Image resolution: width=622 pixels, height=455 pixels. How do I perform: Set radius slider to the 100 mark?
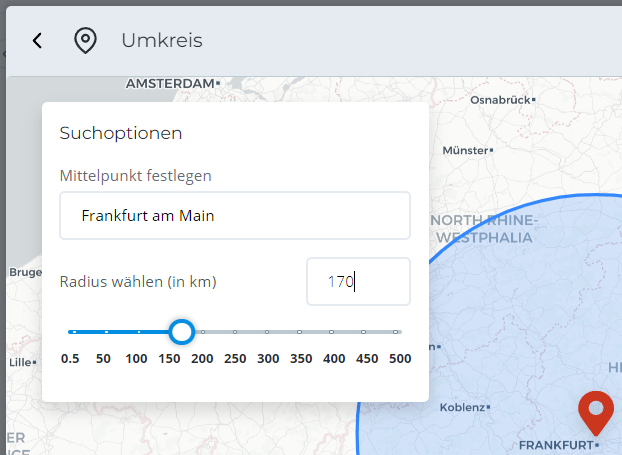click(137, 332)
